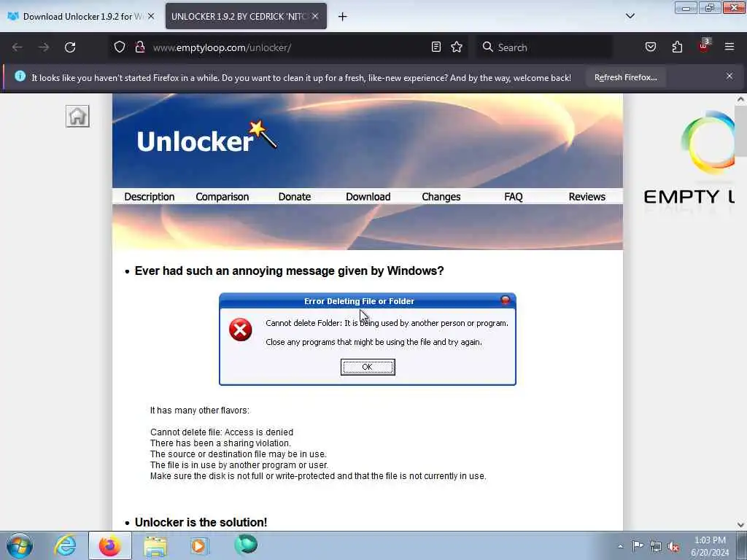Open the Firefox hamburger menu
747x560 pixels.
tap(729, 47)
